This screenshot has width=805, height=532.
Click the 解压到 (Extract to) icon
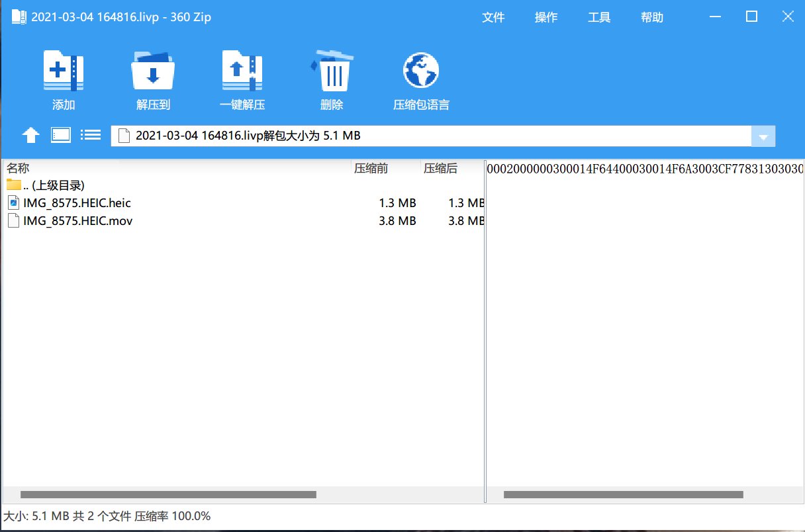click(153, 70)
